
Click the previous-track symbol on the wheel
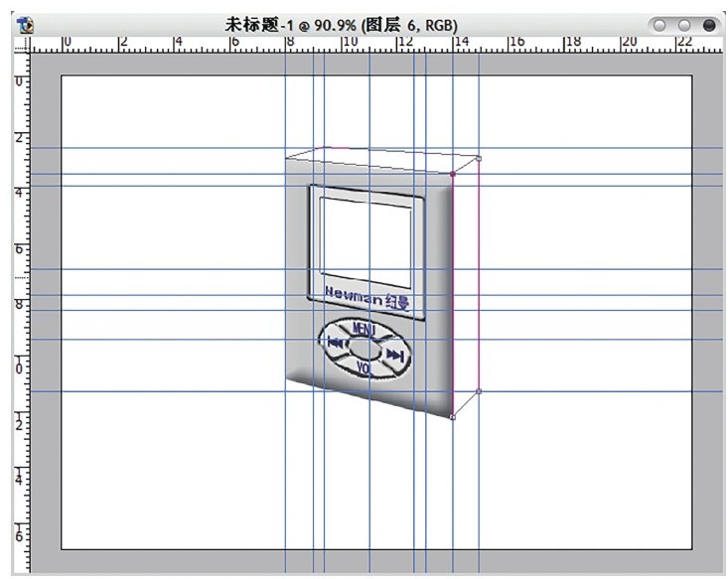click(x=336, y=343)
